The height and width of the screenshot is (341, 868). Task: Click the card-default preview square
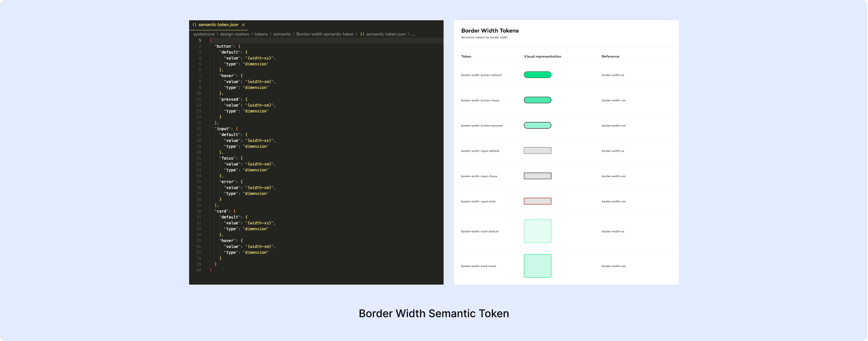coord(537,231)
